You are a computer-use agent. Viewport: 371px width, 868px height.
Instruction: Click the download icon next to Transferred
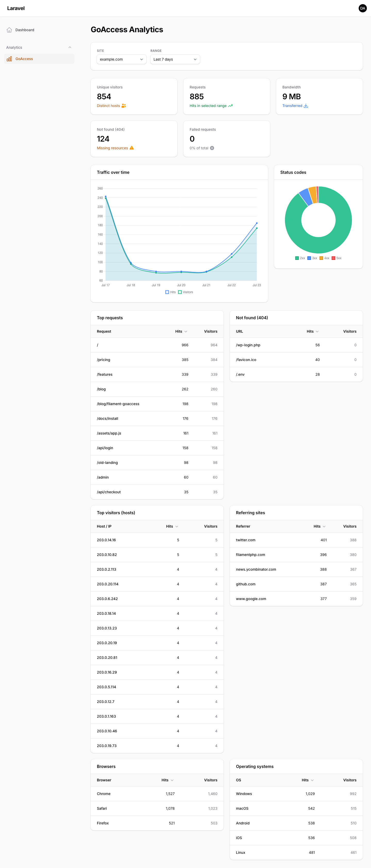coord(306,106)
